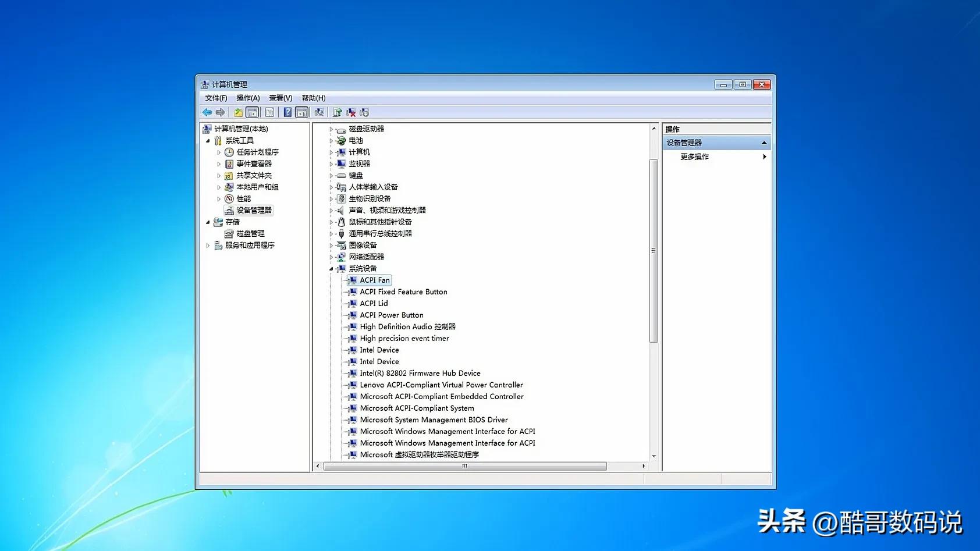Image resolution: width=980 pixels, height=551 pixels.
Task: Click the 生物识别设备 fingerprint icon
Action: click(342, 198)
